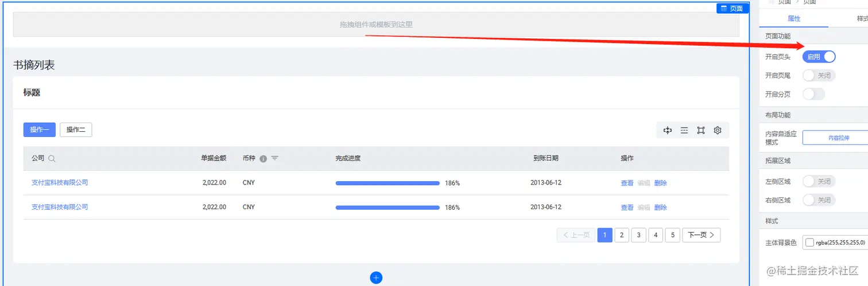Image resolution: width=868 pixels, height=286 pixels.
Task: Enable the 左侧区域 switch
Action: (819, 181)
